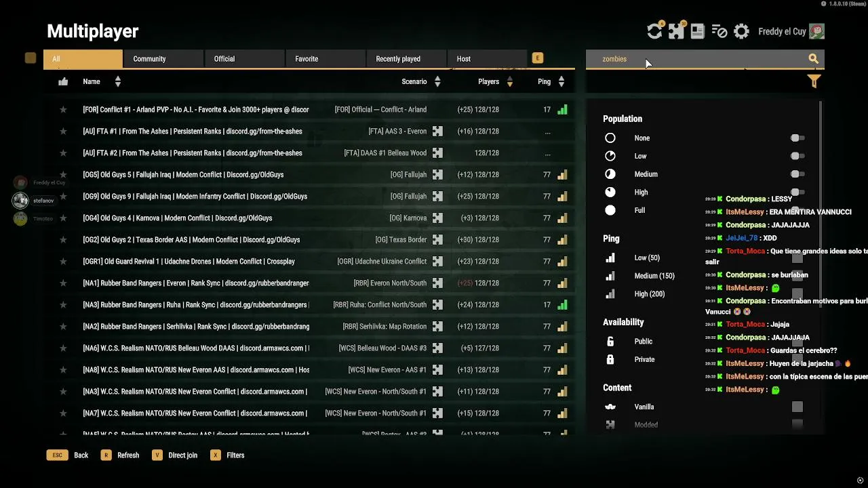The image size is (868, 488).
Task: Click the High (200) ping filter label
Action: (650, 294)
